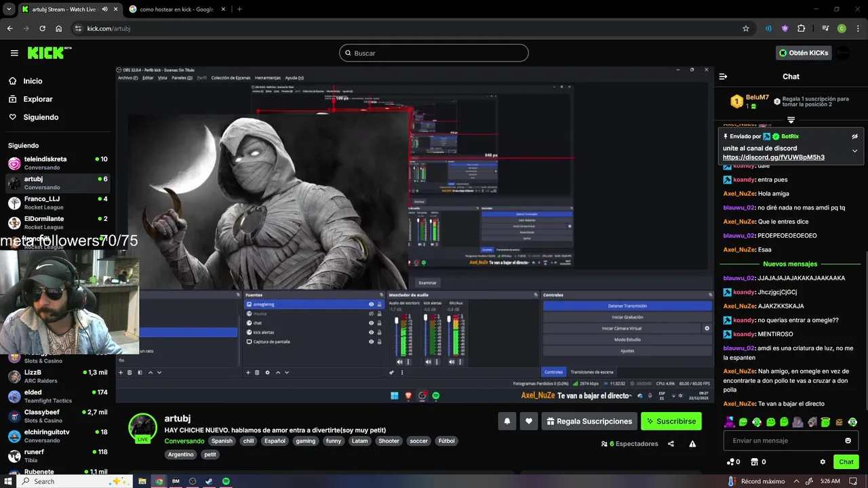Screen dimensions: 868x488
Task: Open the Kick shop icon in chat footer
Action: tap(754, 462)
